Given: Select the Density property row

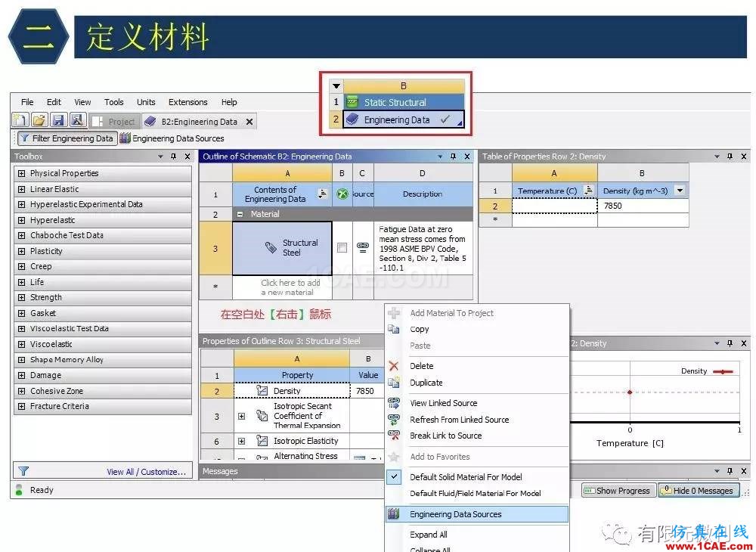Looking at the screenshot, I should tap(292, 390).
